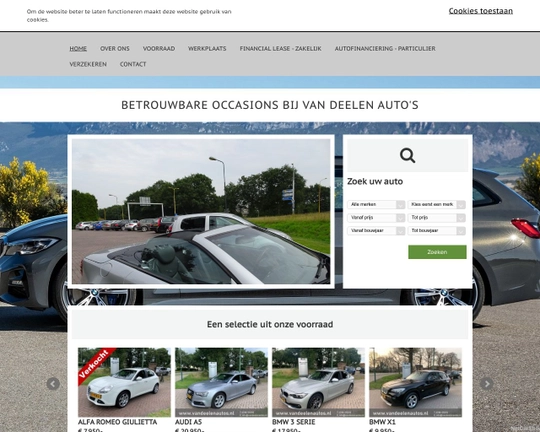Click Een selectie uit onze voorraad heading
The image size is (540, 432).
click(x=270, y=324)
